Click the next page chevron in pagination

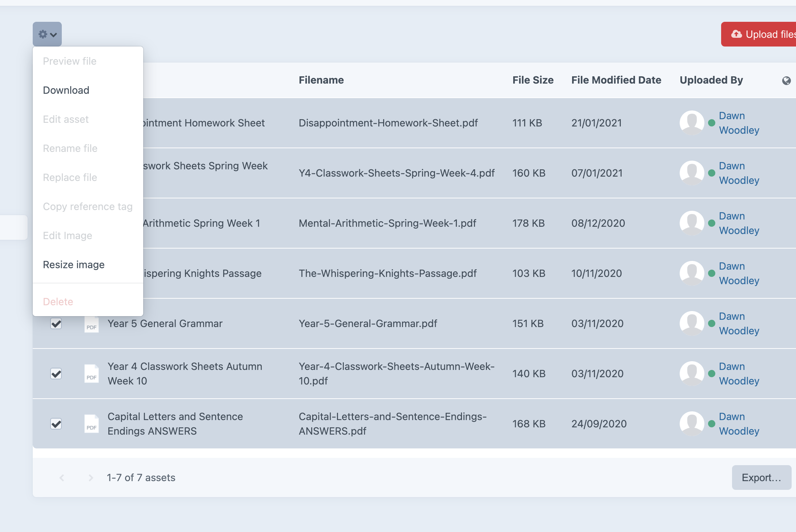tap(90, 477)
